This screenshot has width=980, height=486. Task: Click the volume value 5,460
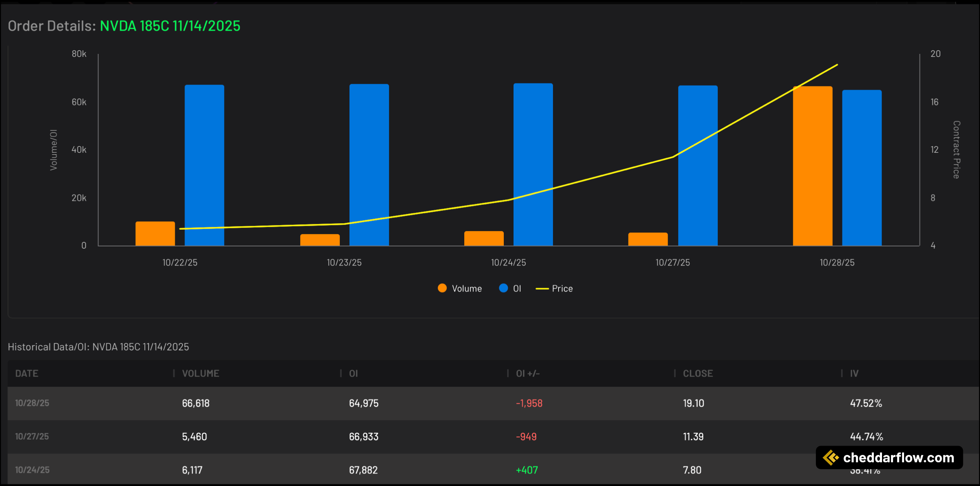tap(195, 437)
